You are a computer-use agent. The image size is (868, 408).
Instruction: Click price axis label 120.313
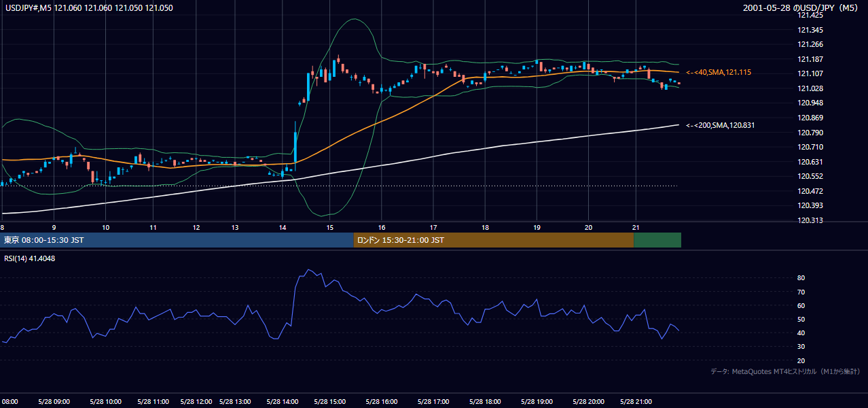(x=810, y=220)
